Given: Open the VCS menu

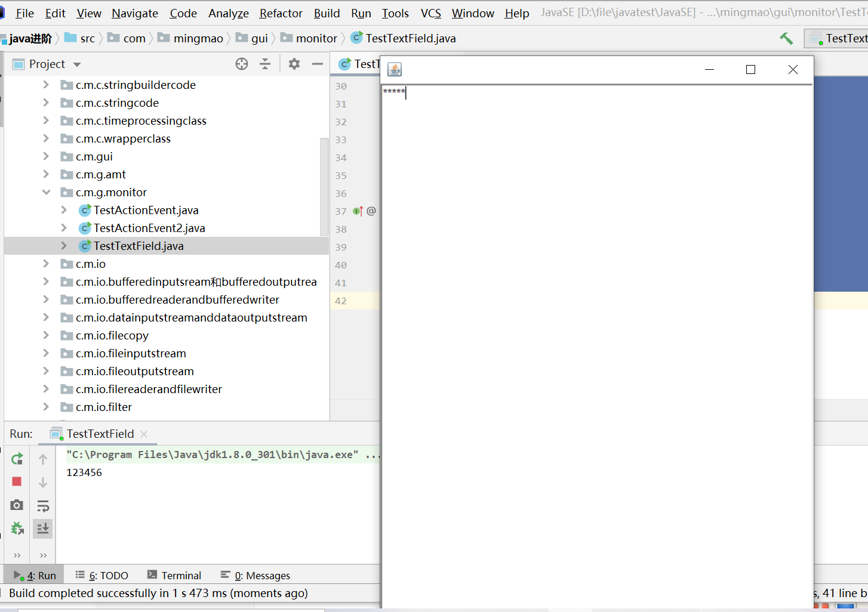Looking at the screenshot, I should point(431,13).
